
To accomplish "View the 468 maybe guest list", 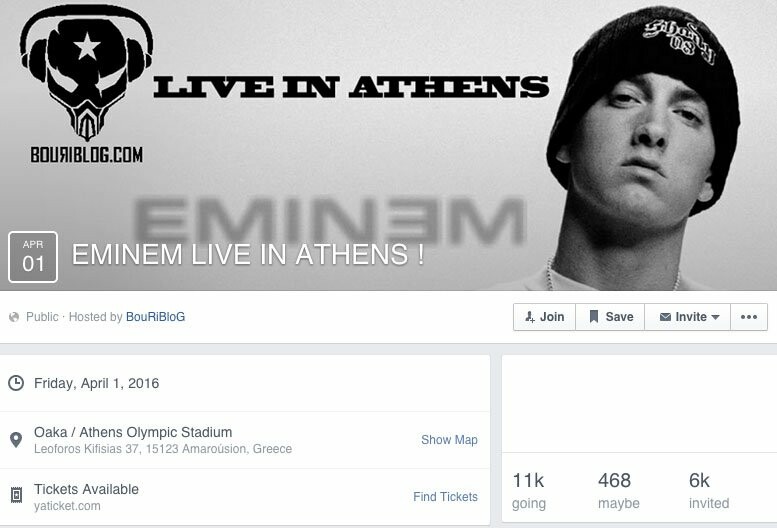I will [x=618, y=490].
